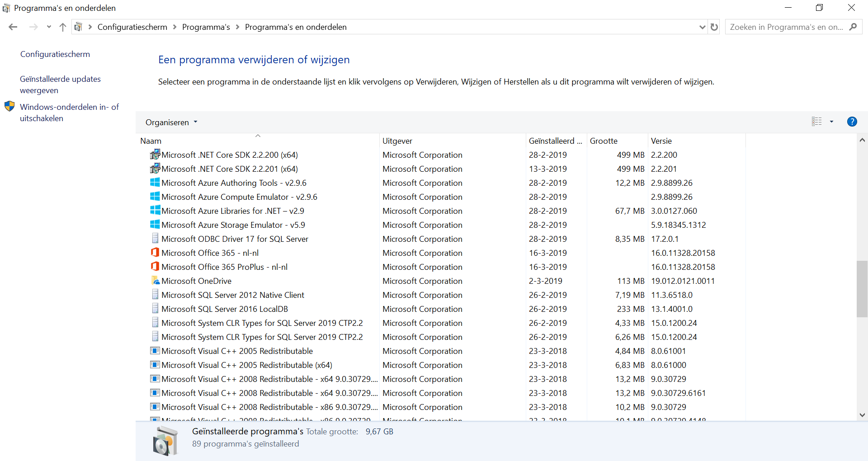This screenshot has height=461, width=868.
Task: Click the SQL Server 2012 Native Client icon
Action: click(155, 295)
